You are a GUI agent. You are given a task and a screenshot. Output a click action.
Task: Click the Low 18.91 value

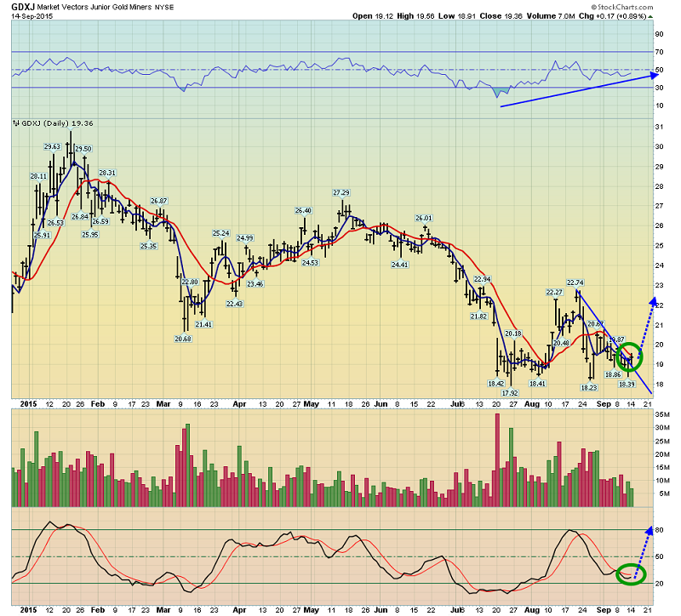click(457, 16)
